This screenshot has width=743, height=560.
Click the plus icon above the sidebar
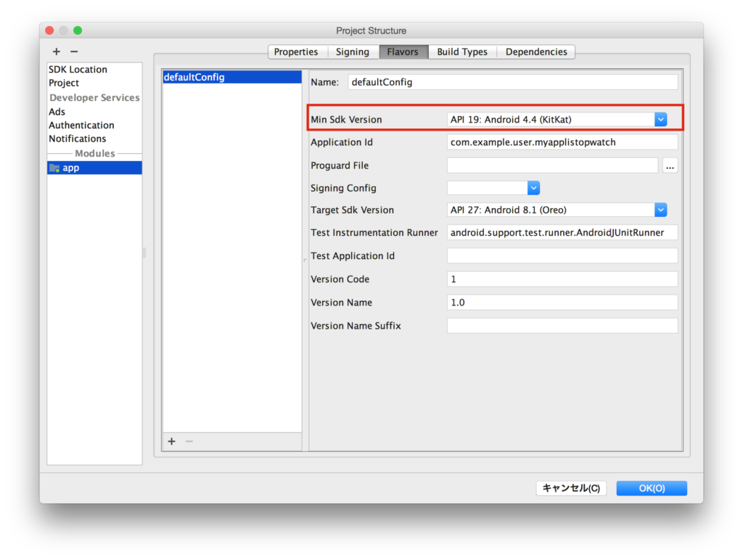coord(57,52)
